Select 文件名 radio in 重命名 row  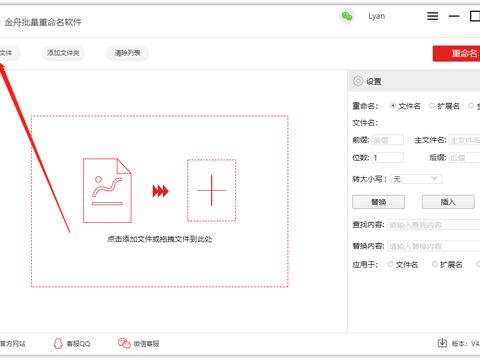coord(393,106)
